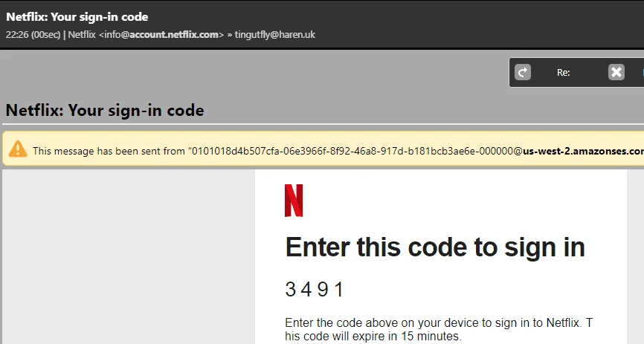The height and width of the screenshot is (344, 644).
Task: Click the 22:26 received timestamp
Action: (17, 34)
